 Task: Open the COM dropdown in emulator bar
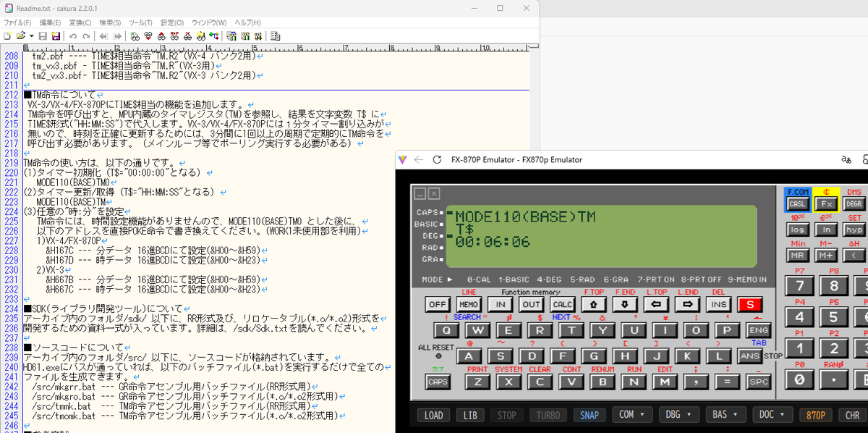point(631,415)
